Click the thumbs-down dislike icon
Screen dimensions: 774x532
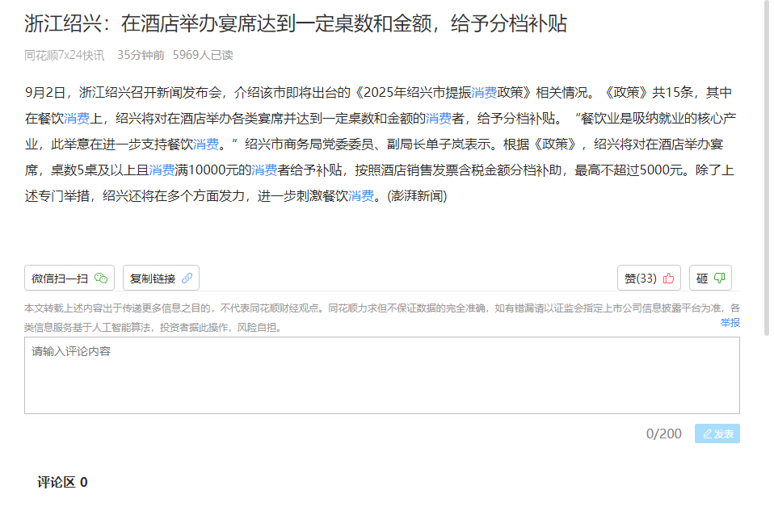pyautogui.click(x=719, y=278)
